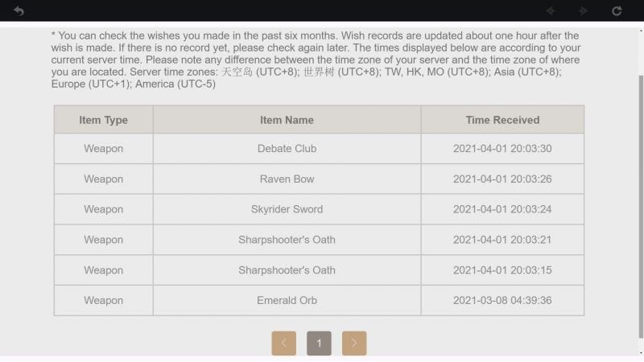Screen dimensions: 644x362
Task: Click the Weapon type cell beside Raven Bow
Action: tap(103, 179)
